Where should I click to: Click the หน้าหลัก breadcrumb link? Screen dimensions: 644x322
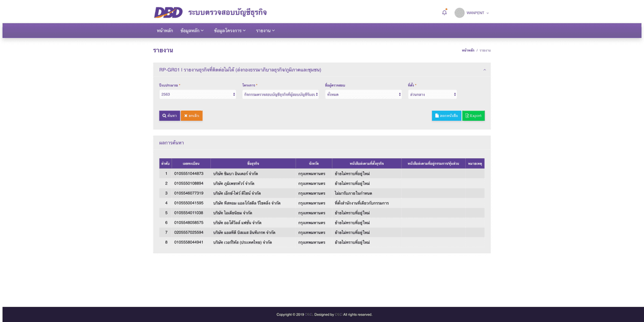pos(468,50)
